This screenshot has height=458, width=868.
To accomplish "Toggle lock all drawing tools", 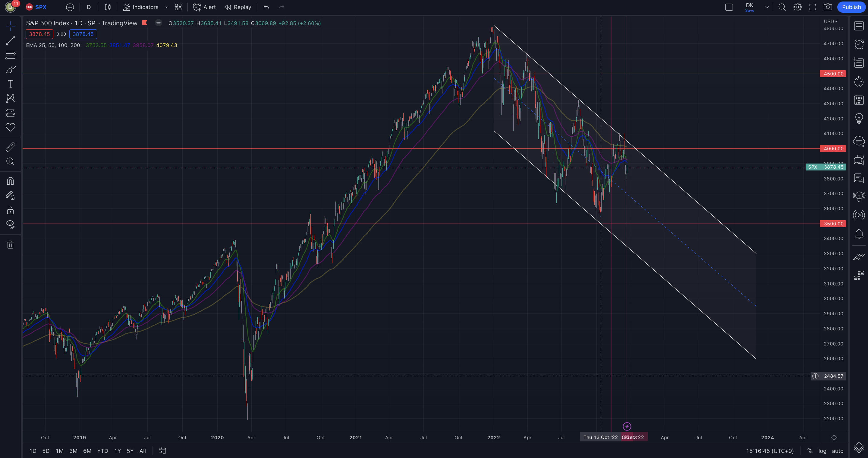I will coord(11,211).
